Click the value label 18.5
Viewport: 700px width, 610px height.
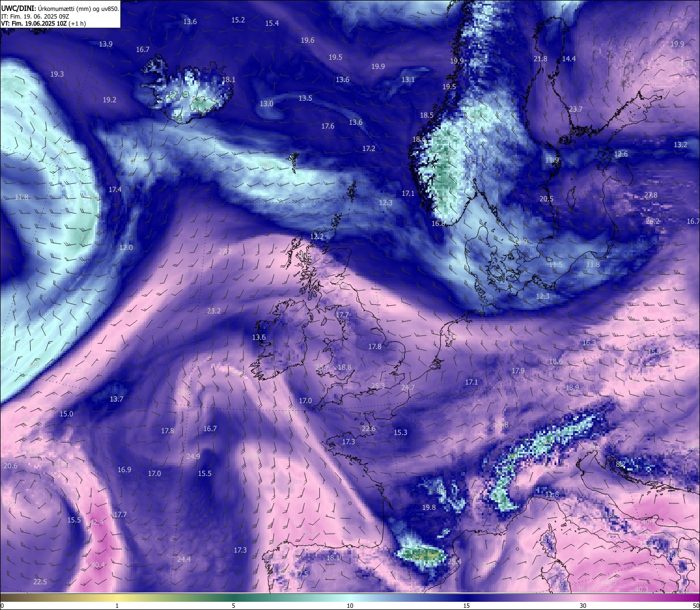point(427,115)
